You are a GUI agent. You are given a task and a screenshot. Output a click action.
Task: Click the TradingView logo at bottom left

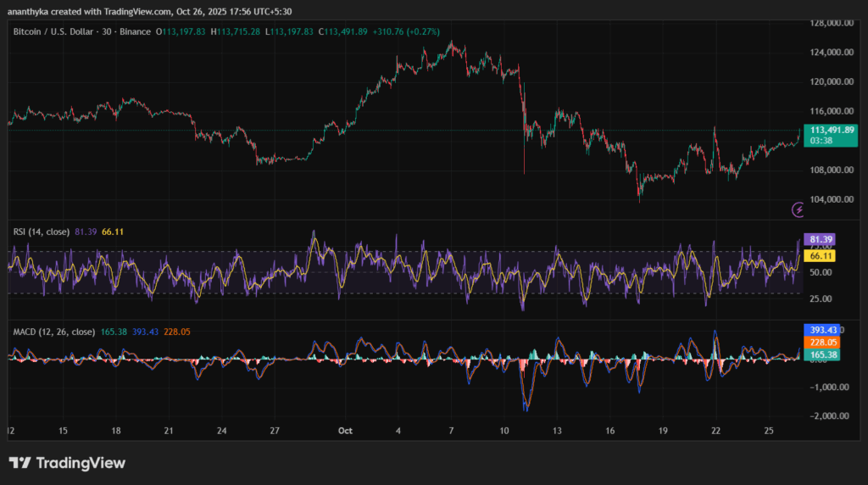67,463
